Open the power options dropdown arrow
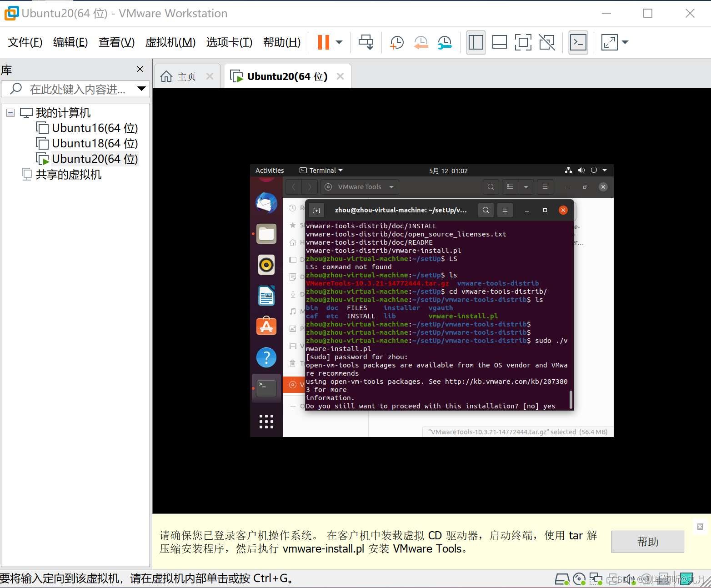Image resolution: width=711 pixels, height=588 pixels. click(339, 42)
